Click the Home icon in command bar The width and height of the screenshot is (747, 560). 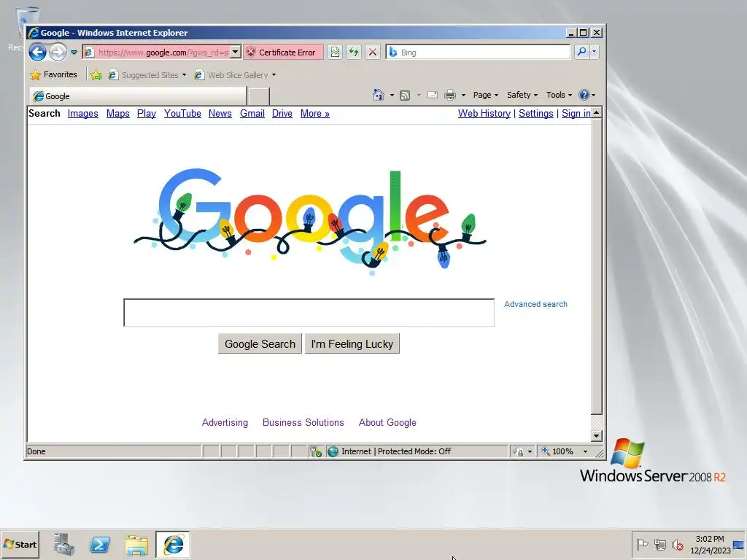(379, 95)
